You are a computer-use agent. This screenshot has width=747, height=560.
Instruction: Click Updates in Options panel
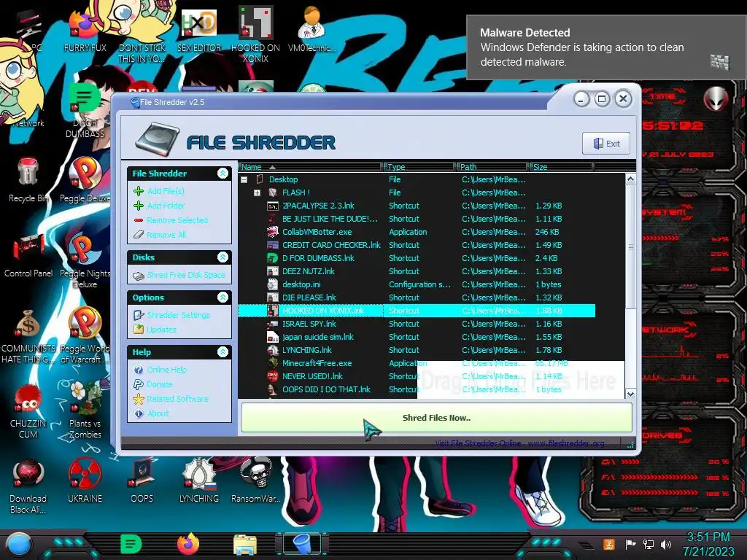tap(161, 330)
